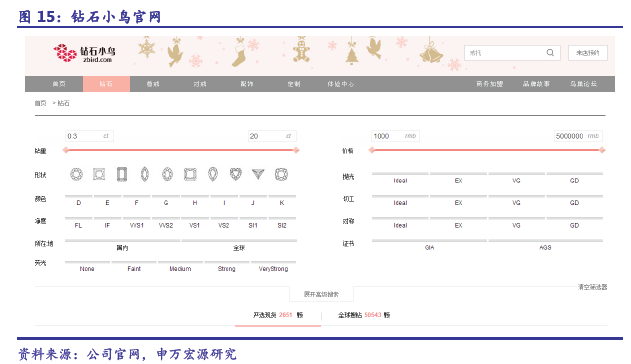Open the zbird.com logo homepage

[85, 53]
